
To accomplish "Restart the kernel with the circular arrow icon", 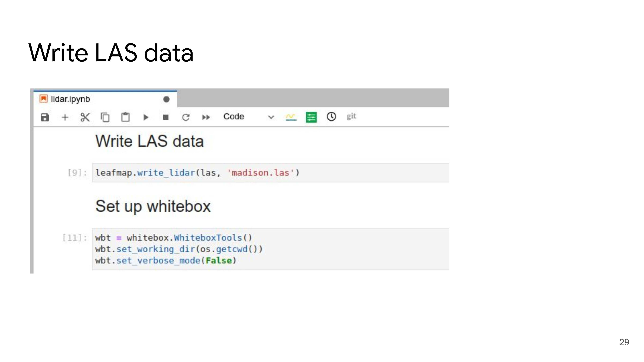I will coord(186,117).
